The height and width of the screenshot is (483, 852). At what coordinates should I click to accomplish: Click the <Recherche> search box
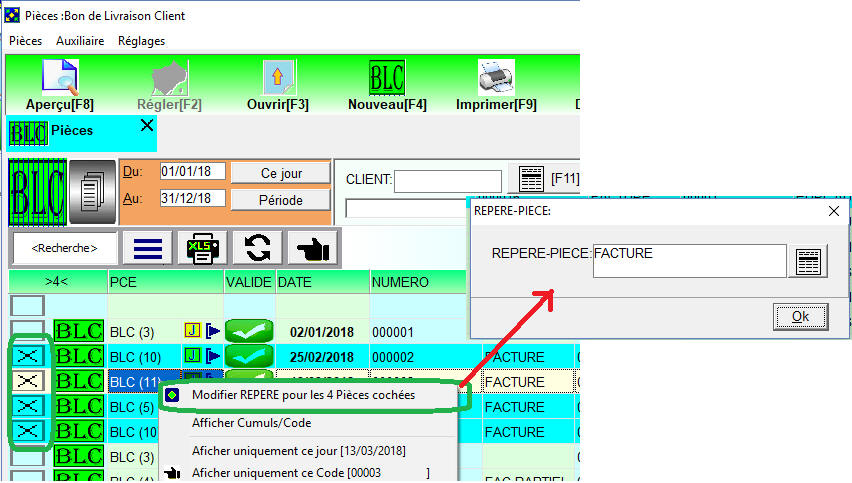tap(64, 247)
